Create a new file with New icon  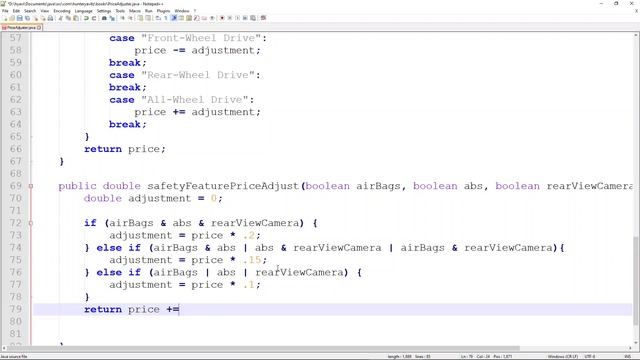[x=5, y=18]
